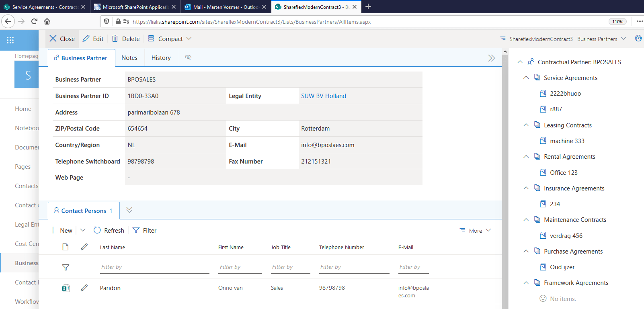Open Paridon item via SharePoint icon

pos(66,288)
